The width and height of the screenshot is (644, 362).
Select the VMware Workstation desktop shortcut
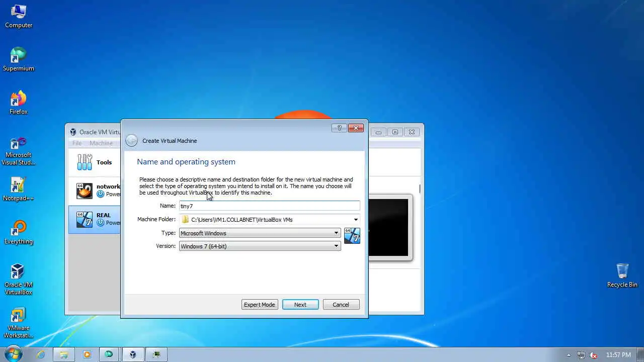[x=19, y=323]
